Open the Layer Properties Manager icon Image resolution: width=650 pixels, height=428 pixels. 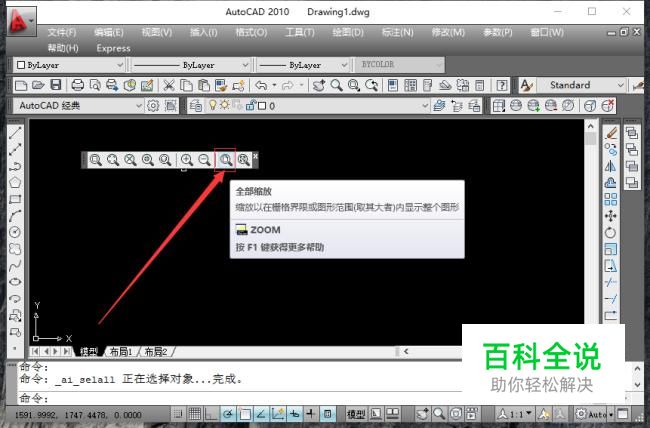pos(195,106)
